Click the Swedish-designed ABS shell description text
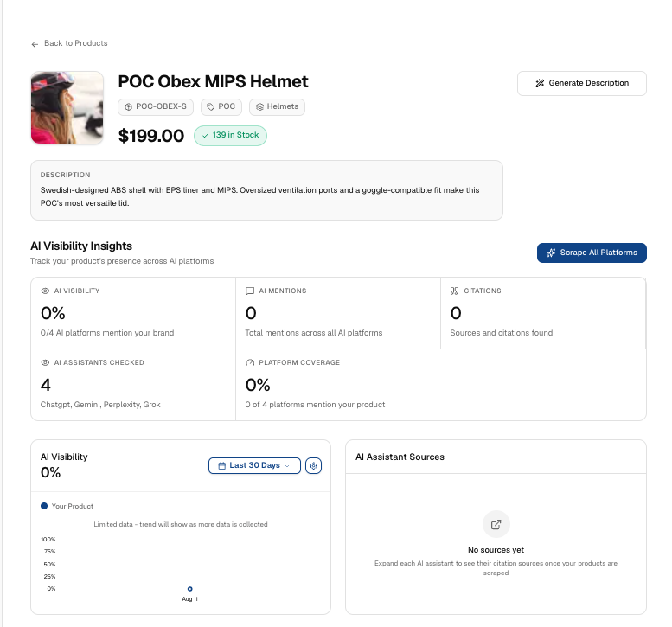The width and height of the screenshot is (672, 627). click(x=259, y=196)
